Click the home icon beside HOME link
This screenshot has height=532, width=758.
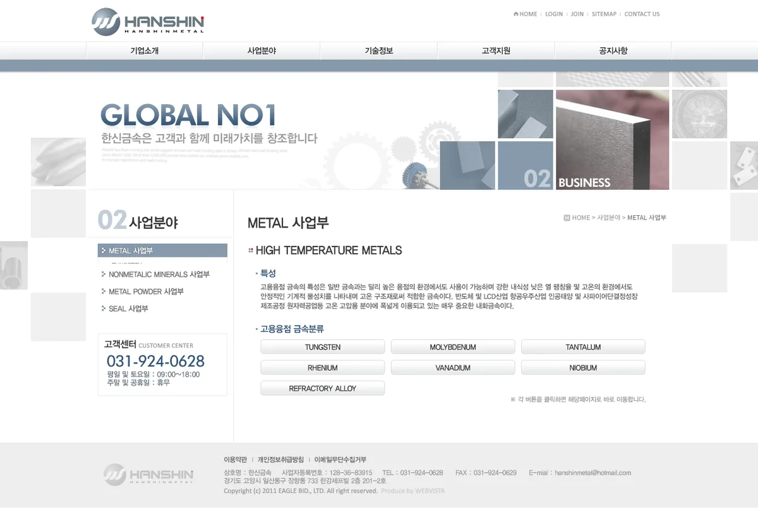[516, 14]
